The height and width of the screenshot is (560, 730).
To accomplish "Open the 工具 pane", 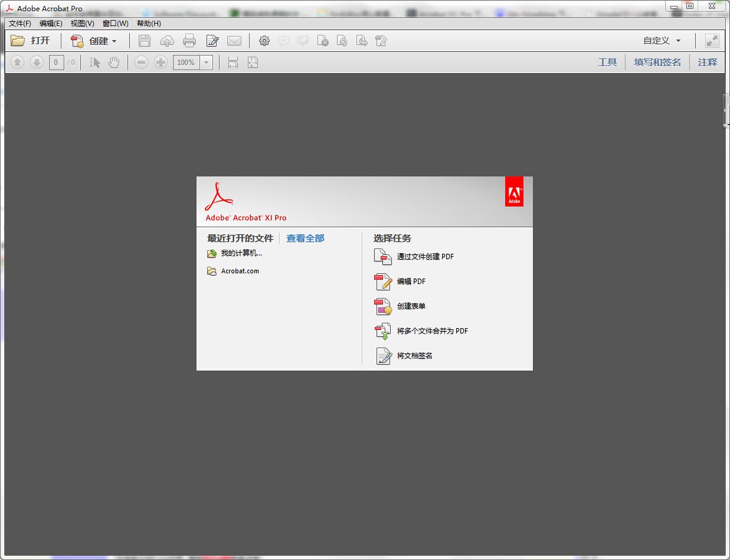I will click(x=607, y=63).
